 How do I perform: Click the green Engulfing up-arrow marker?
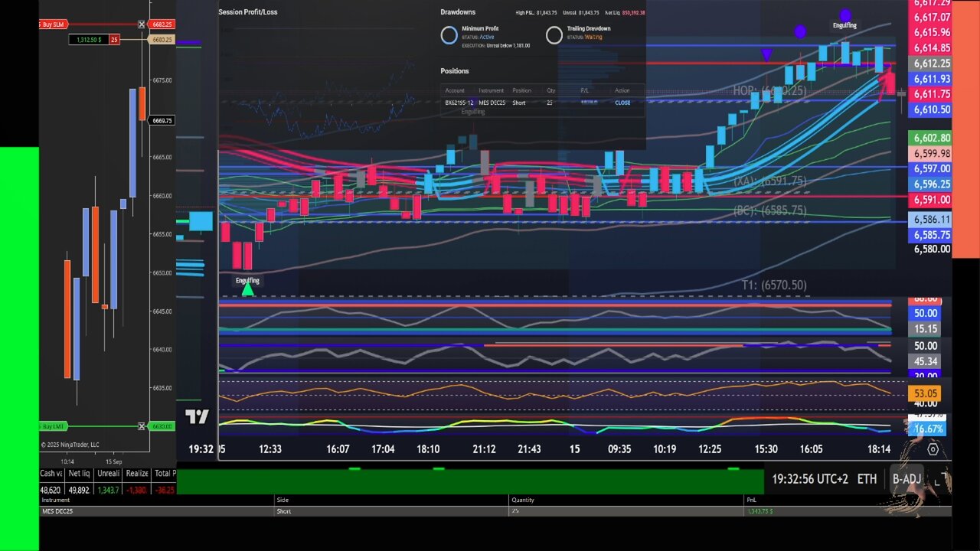(247, 290)
